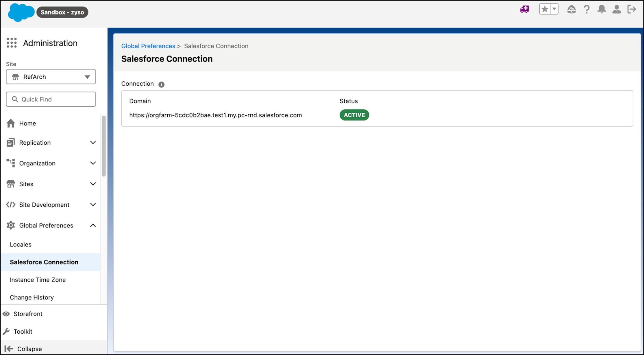Open the app launcher dots grid
This screenshot has width=644, height=355.
(12, 43)
